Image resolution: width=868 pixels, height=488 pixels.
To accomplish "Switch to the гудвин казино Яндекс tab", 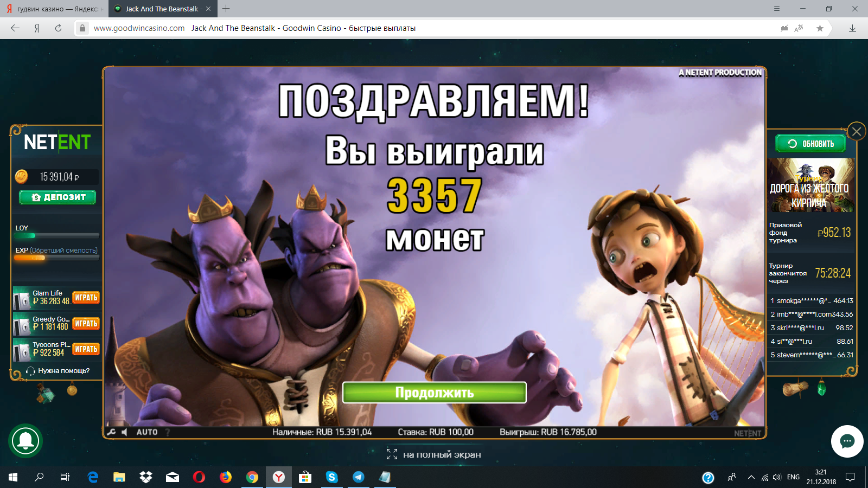I will (x=54, y=9).
